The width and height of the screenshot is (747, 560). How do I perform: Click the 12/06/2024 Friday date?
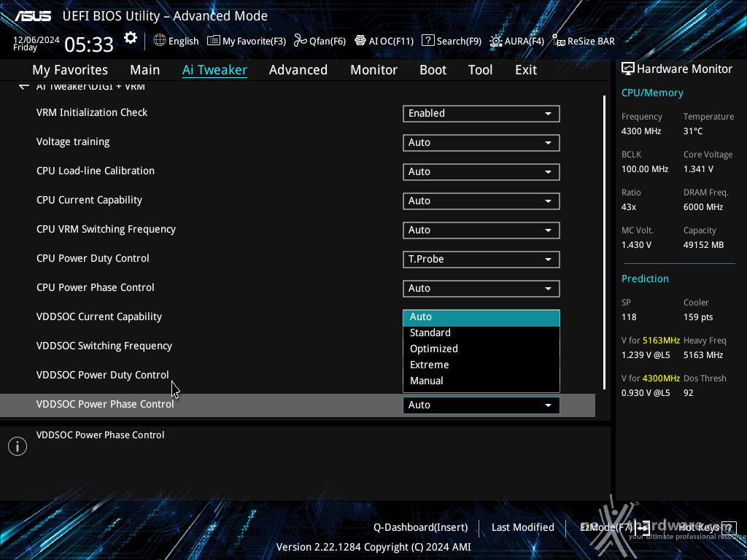36,43
